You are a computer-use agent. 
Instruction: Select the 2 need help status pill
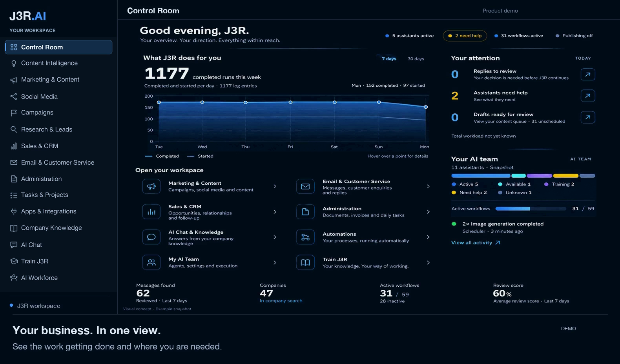[x=465, y=36]
